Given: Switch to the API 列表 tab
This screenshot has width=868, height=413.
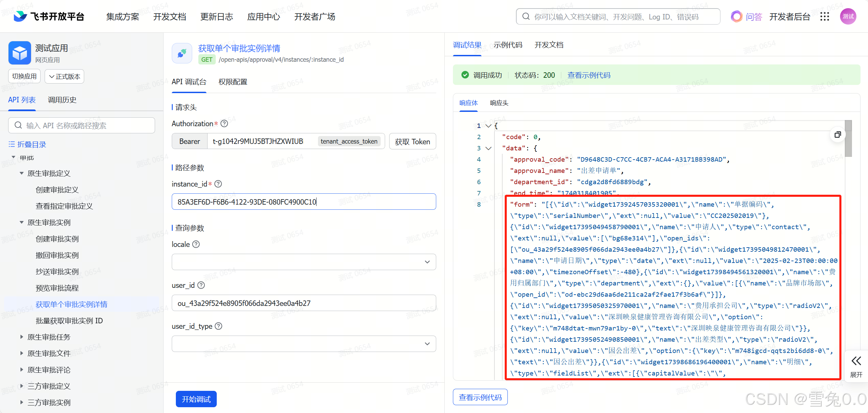Looking at the screenshot, I should coord(22,100).
